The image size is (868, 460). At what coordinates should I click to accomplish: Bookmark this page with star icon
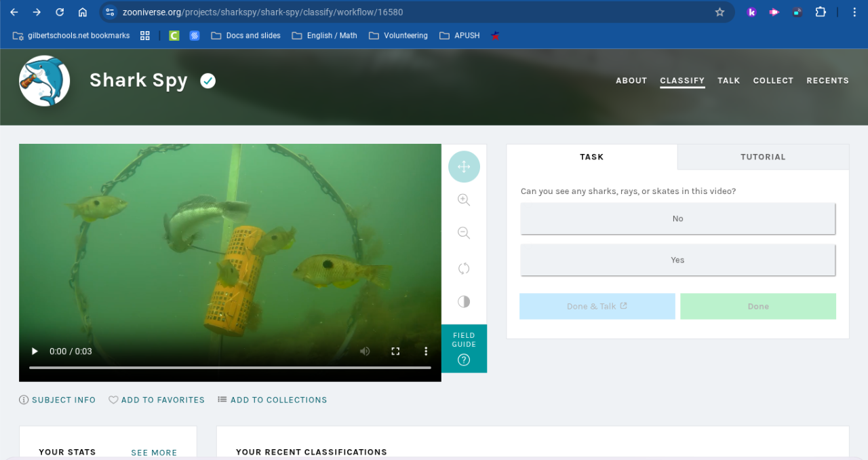click(x=719, y=12)
